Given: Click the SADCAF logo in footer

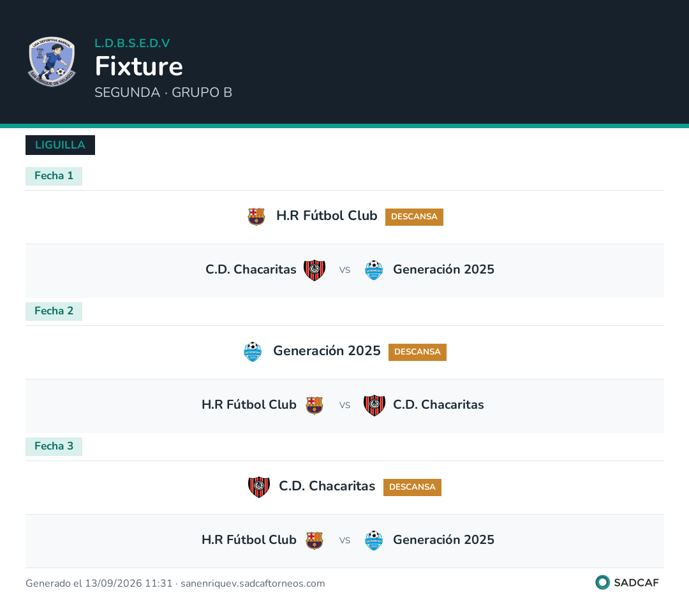Looking at the screenshot, I should [x=627, y=583].
